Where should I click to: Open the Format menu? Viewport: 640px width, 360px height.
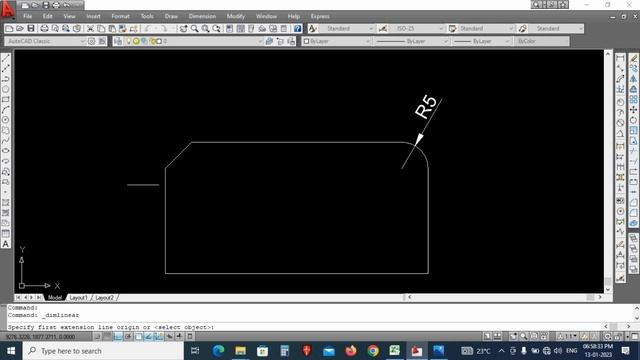(120, 16)
